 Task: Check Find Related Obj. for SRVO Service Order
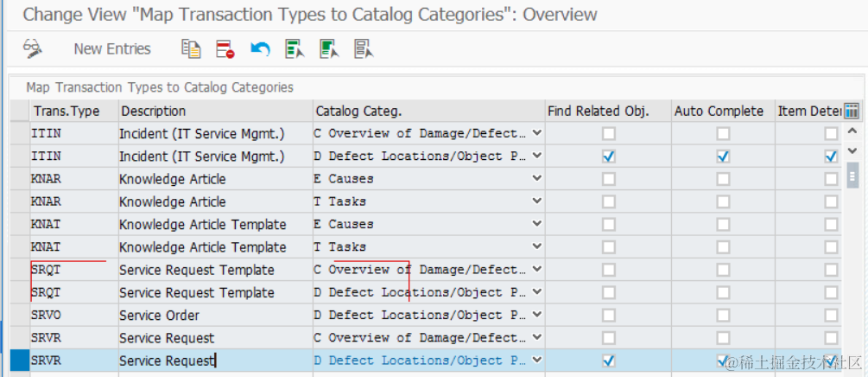click(x=609, y=315)
